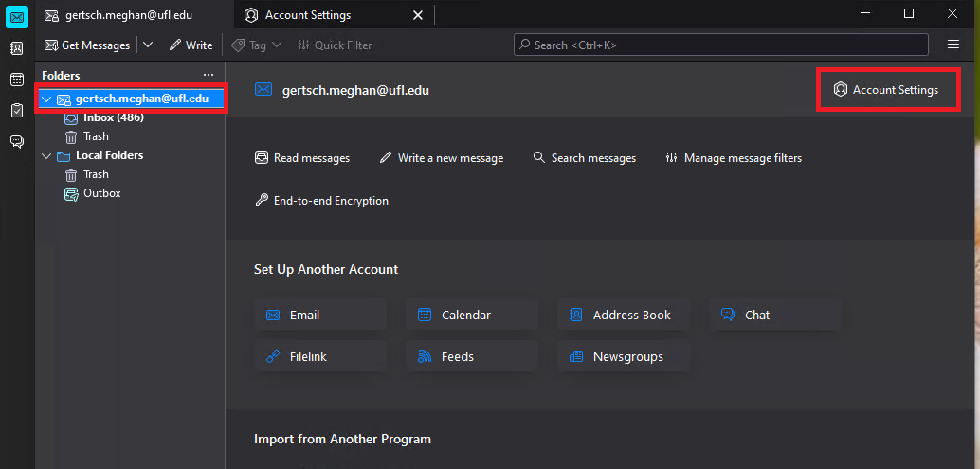Collapse gertsch.meghan@ufl.edu account tree
980x469 pixels.
pyautogui.click(x=46, y=99)
